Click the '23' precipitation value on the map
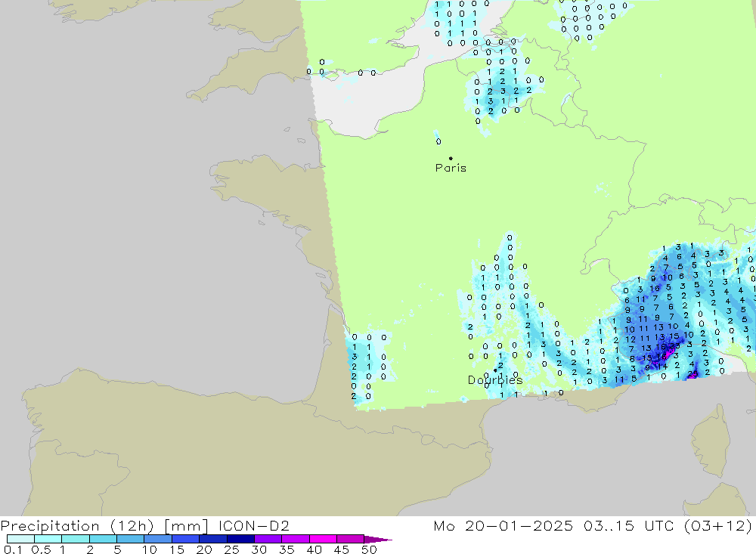 click(675, 345)
